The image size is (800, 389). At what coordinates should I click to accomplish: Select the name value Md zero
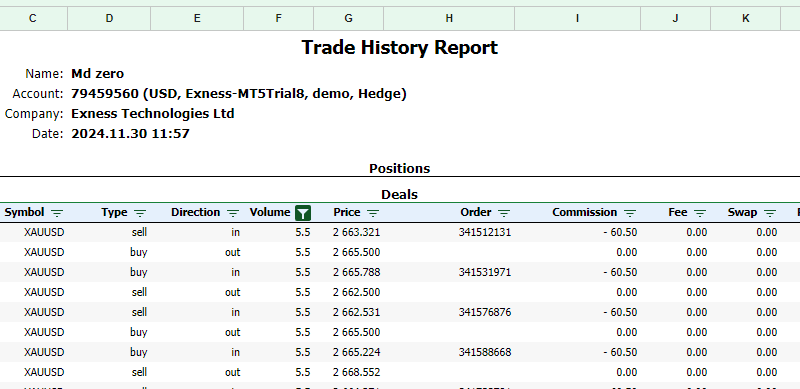[97, 74]
